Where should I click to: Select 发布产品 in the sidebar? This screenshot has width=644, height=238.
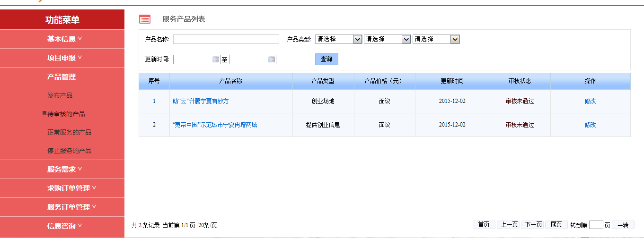tap(60, 95)
